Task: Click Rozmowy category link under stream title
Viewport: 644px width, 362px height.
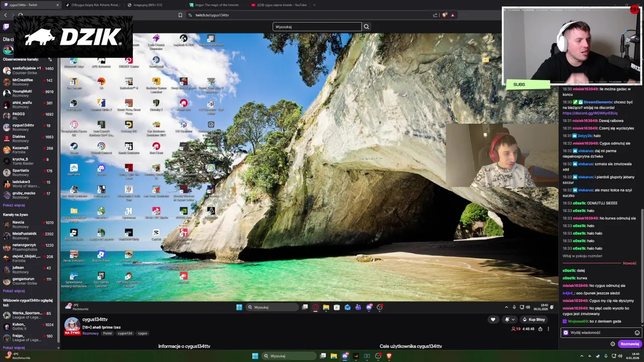Action: 91,333
